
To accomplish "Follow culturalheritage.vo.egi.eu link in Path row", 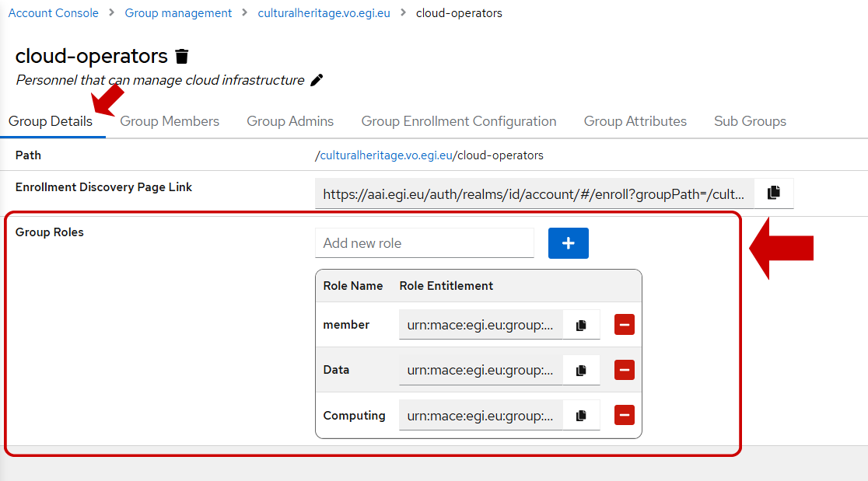I will coord(386,155).
